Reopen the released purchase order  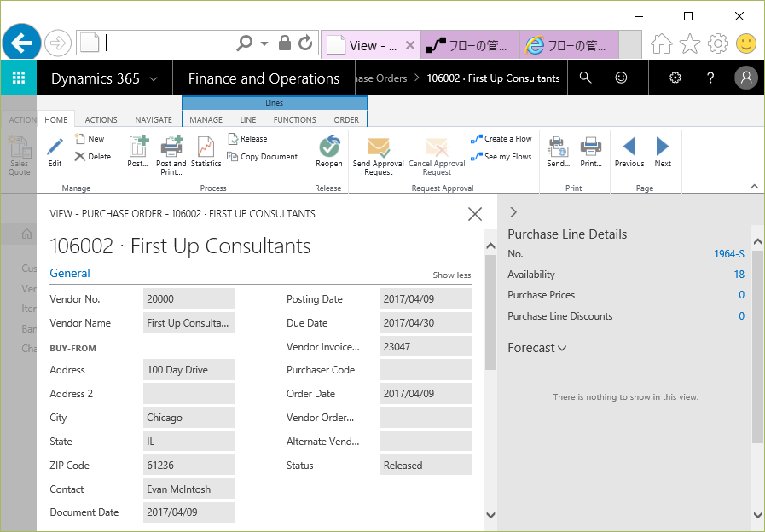click(329, 151)
